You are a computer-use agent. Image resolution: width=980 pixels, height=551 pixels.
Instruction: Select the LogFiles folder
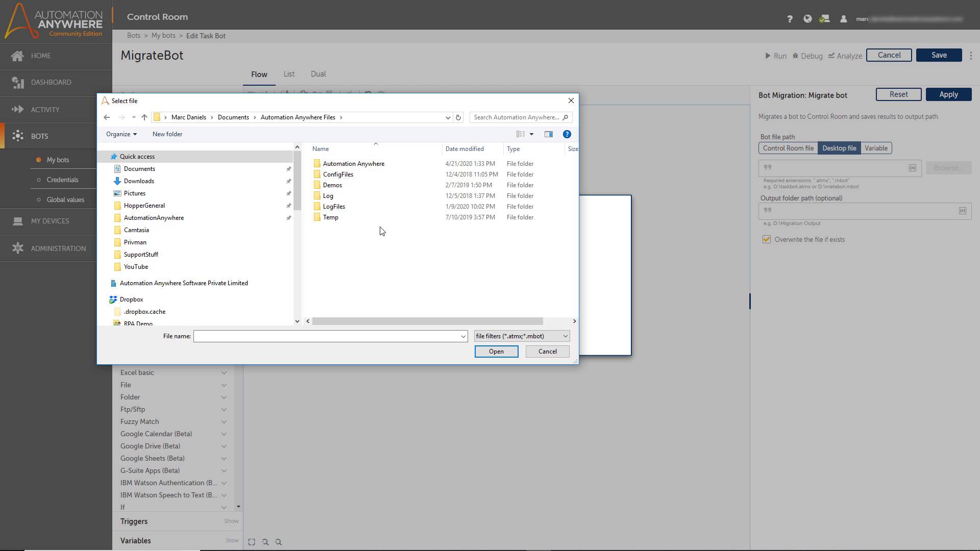click(x=334, y=207)
